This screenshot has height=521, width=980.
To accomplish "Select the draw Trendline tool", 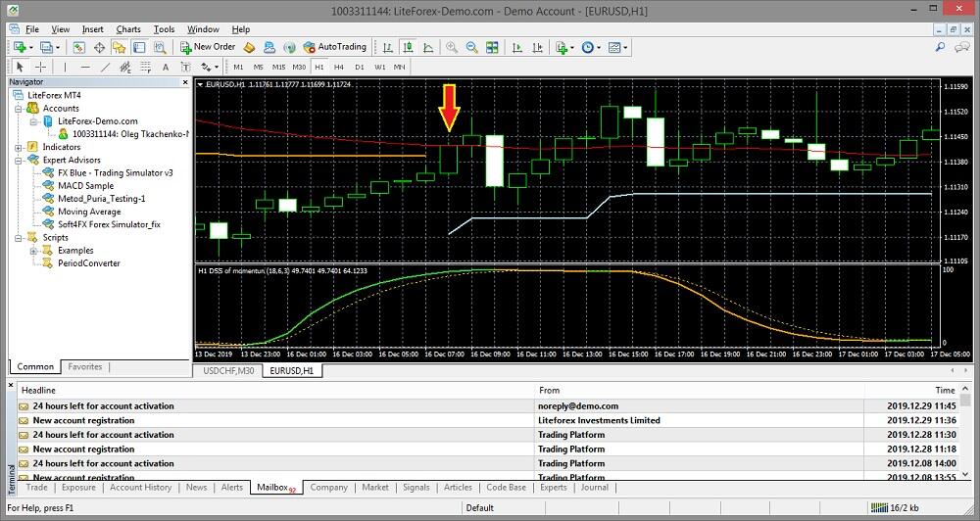I will (106, 67).
